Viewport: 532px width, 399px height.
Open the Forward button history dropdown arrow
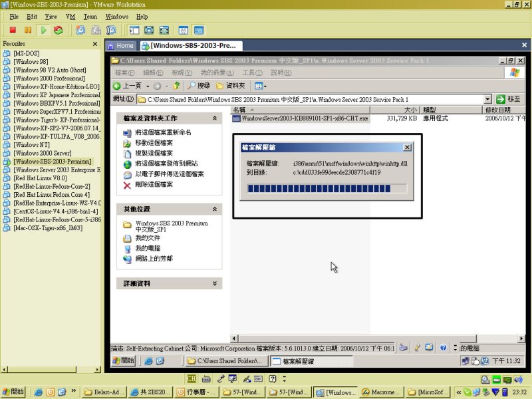[x=167, y=86]
